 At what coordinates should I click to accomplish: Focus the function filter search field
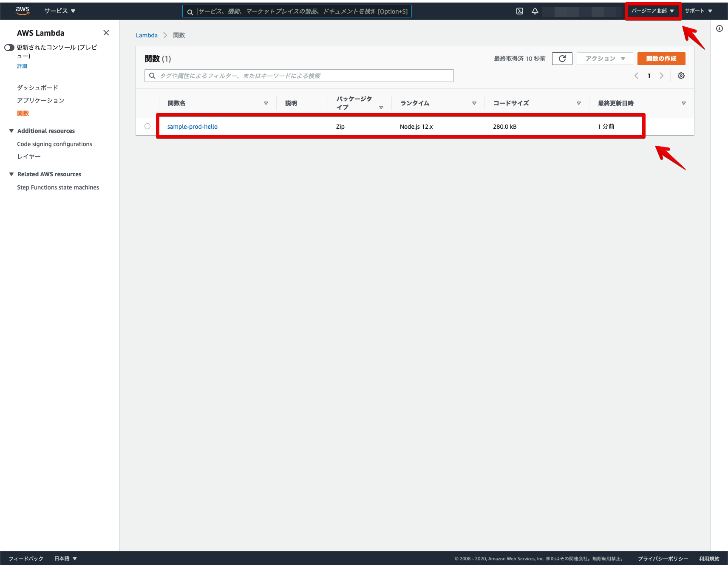[x=299, y=76]
